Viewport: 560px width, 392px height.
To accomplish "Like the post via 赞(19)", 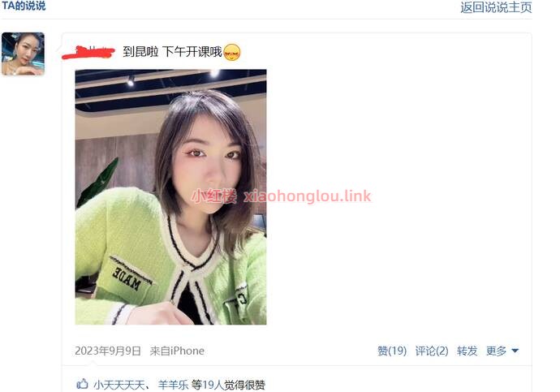I will pos(392,351).
